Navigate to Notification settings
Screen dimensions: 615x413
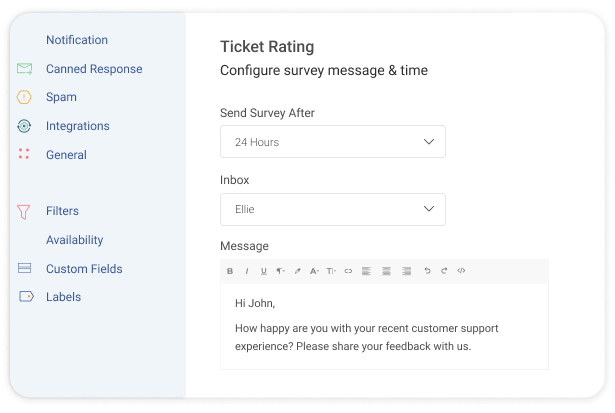[x=77, y=40]
